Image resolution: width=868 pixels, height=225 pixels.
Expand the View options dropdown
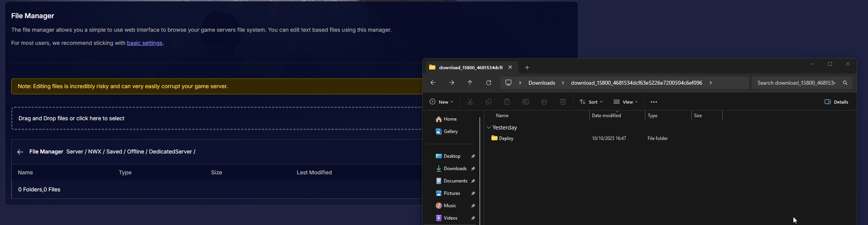(x=626, y=102)
